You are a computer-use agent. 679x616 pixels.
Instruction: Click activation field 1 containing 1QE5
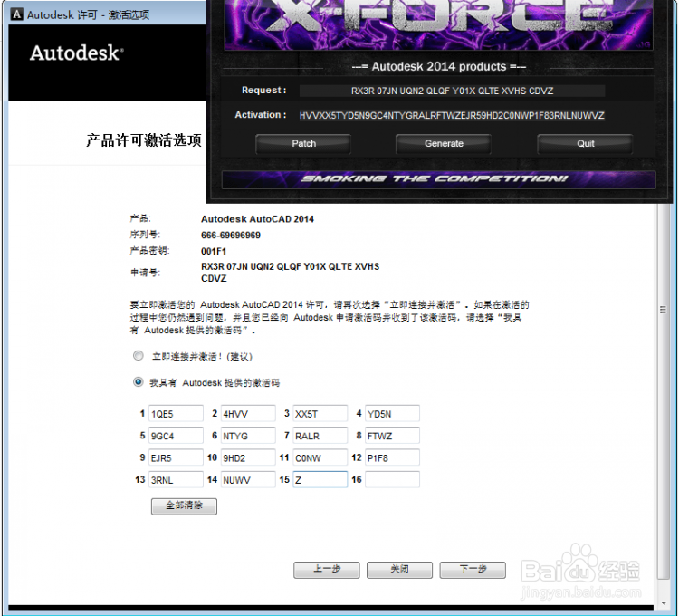[x=176, y=413]
